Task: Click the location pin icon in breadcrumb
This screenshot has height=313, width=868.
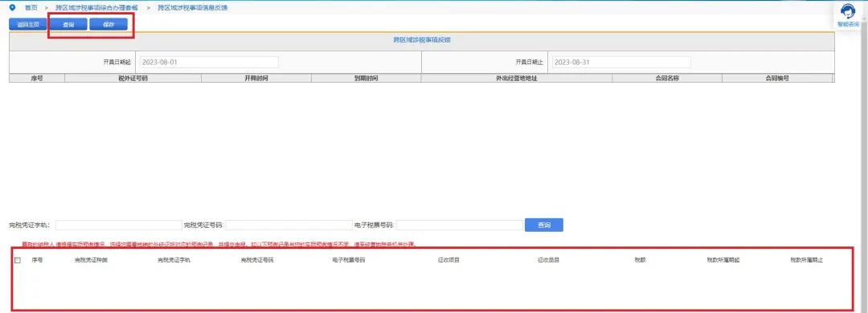Action: click(x=13, y=8)
